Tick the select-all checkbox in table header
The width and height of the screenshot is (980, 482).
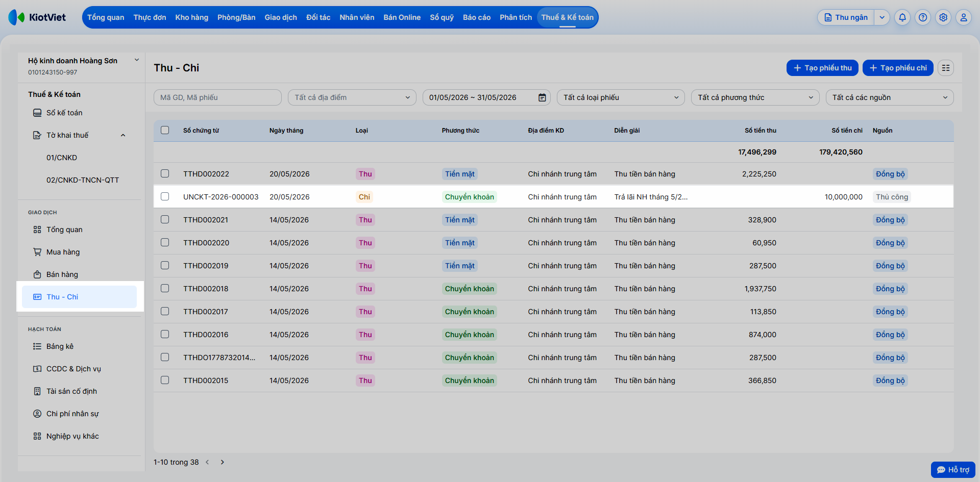165,130
